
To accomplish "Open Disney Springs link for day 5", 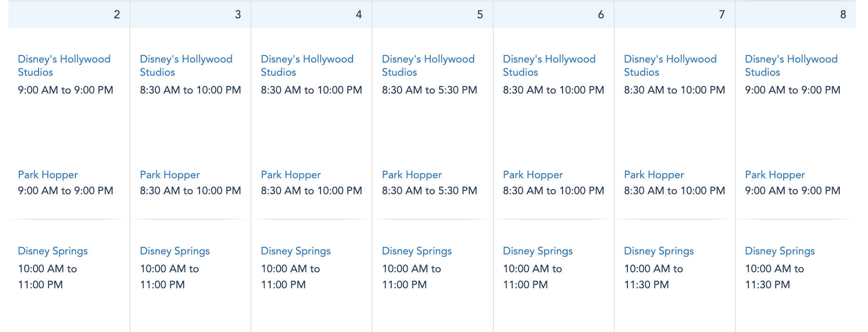I will [417, 251].
